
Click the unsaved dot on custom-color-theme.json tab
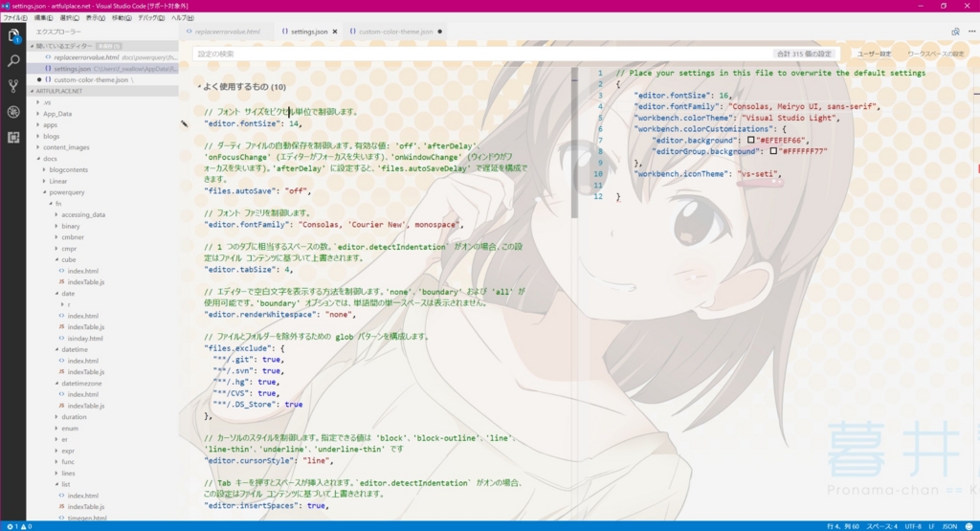click(440, 32)
